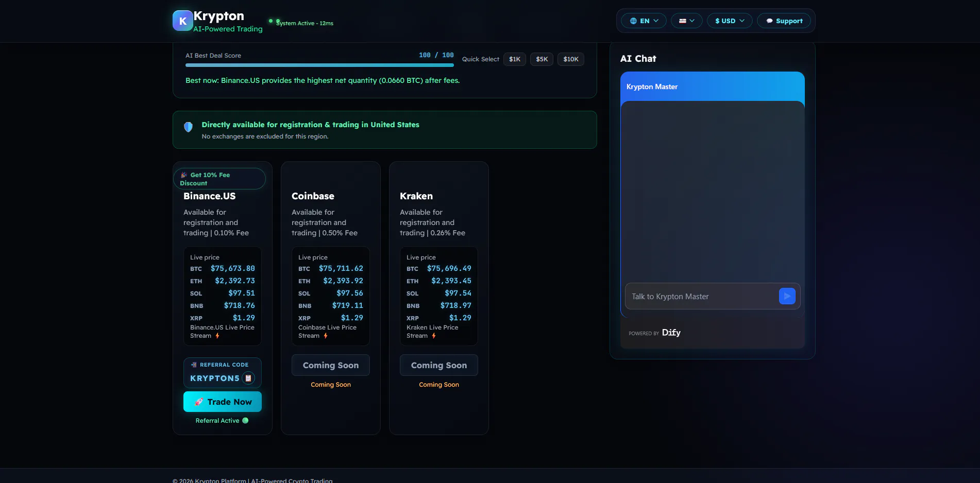The height and width of the screenshot is (483, 980).
Task: Click the 'AI-Powered Trading' tagline
Action: (x=228, y=29)
